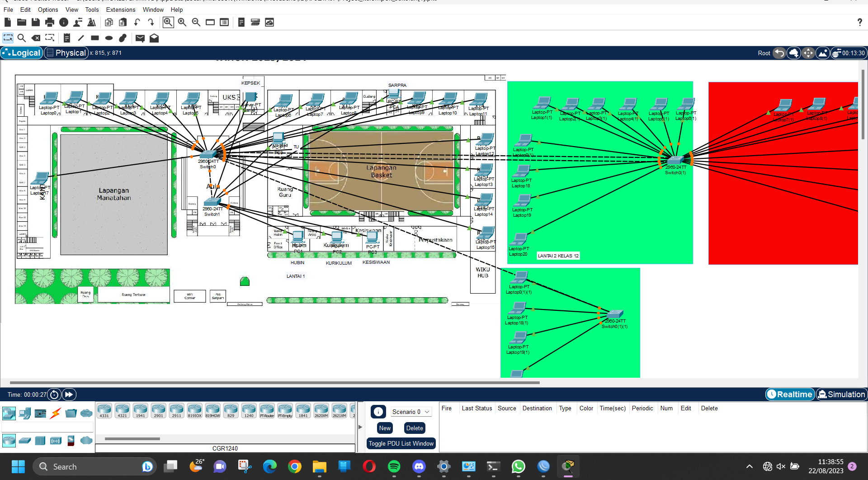Open the Tools menu
This screenshot has width=868, height=480.
[x=92, y=10]
